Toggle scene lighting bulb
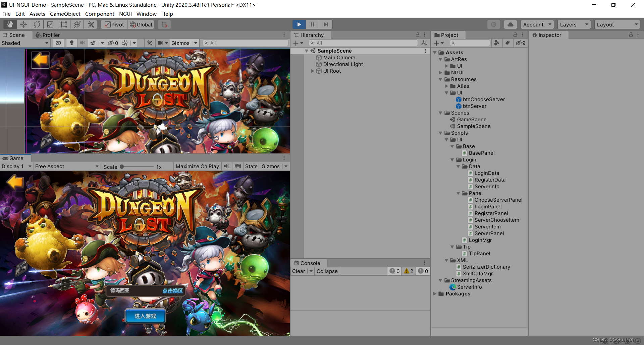 pos(71,43)
